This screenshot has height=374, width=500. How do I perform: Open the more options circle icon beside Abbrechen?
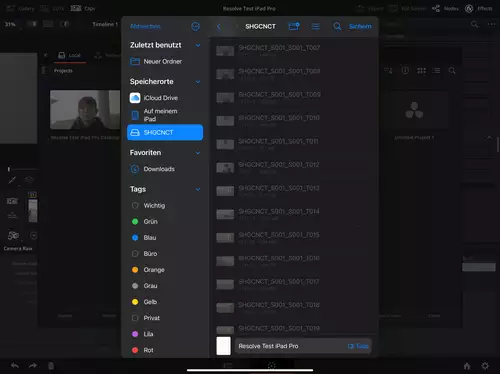point(196,26)
